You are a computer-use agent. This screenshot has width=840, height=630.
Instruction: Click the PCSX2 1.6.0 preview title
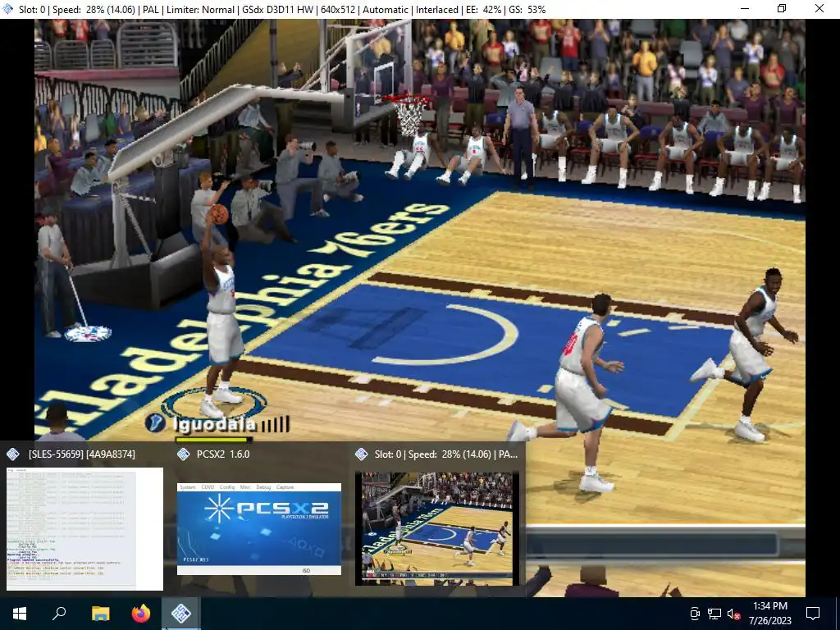pos(223,454)
